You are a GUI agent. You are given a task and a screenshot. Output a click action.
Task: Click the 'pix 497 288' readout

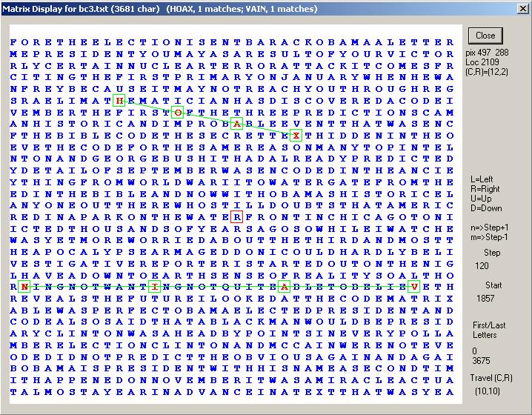[488, 53]
